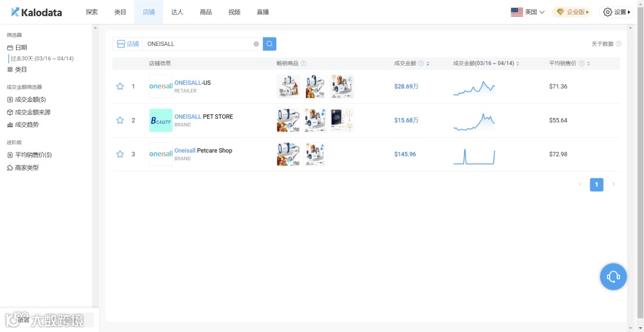The width and height of the screenshot is (644, 332).
Task: Click the revenue trend chart for ONEISALL-US
Action: tap(475, 88)
